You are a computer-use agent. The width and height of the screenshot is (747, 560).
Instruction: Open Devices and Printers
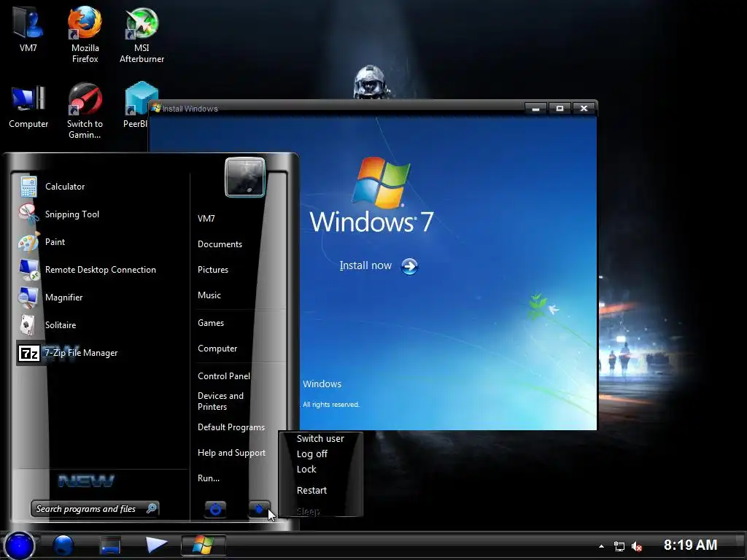pos(220,402)
